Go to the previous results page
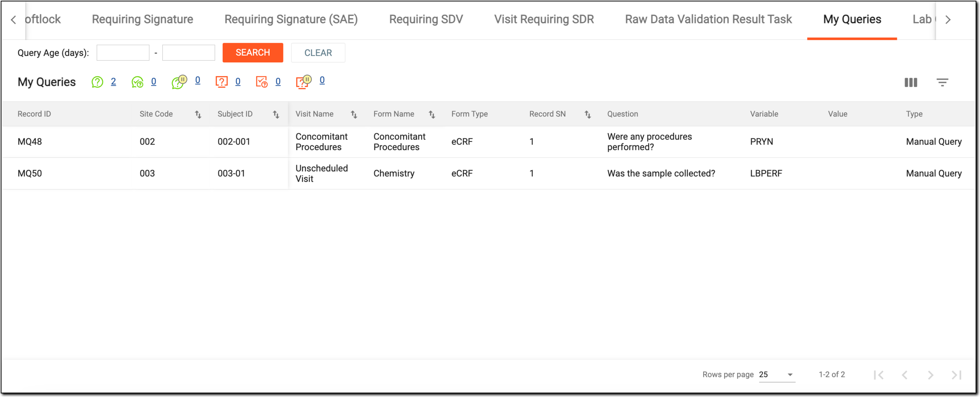Image resolution: width=980 pixels, height=397 pixels. tap(905, 375)
